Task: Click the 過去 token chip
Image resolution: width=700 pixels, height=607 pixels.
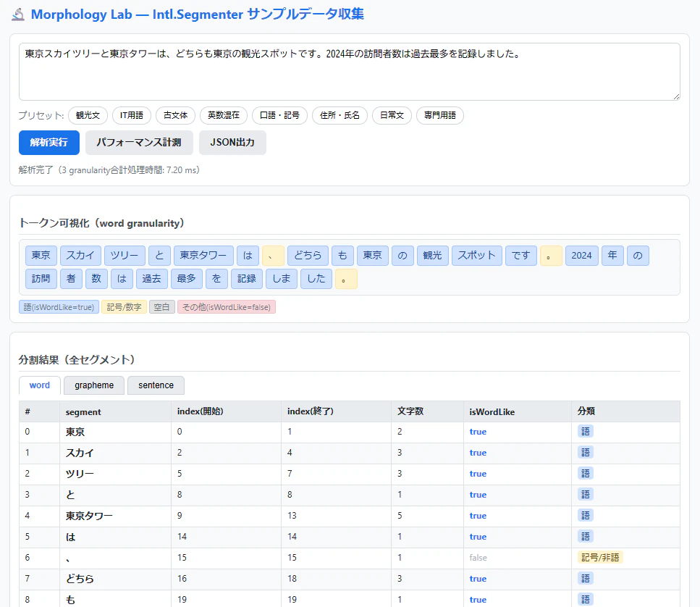Action: point(152,279)
